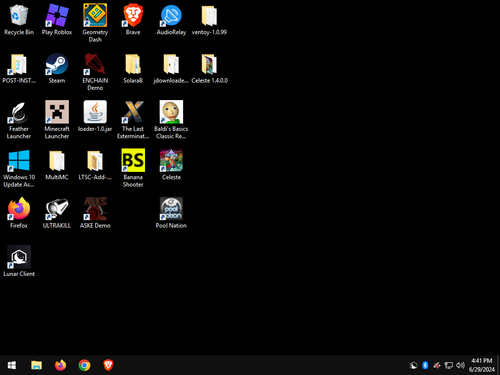Click the moon tray icon

(x=413, y=365)
